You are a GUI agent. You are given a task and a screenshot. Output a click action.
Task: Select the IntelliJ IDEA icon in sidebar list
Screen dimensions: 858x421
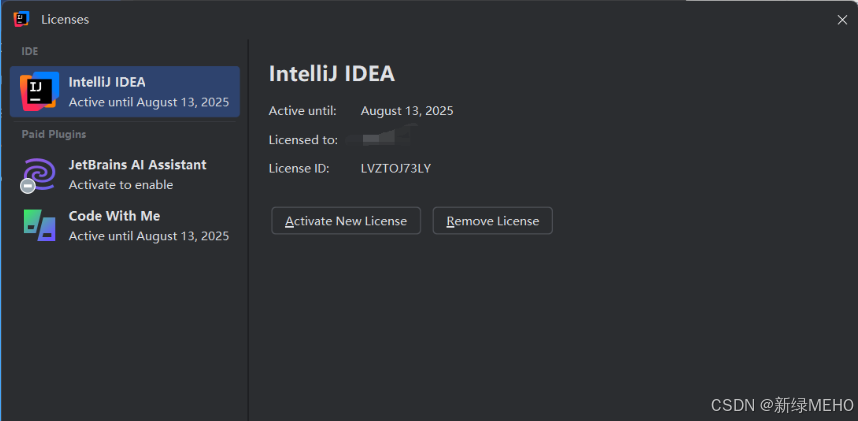coord(39,91)
